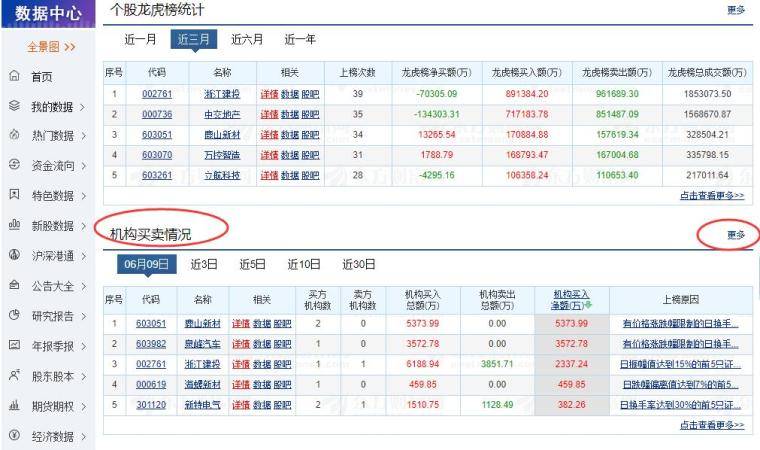The image size is (760, 450).
Task: Expand 资金流向 submenu chevron
Action: pyautogui.click(x=83, y=166)
